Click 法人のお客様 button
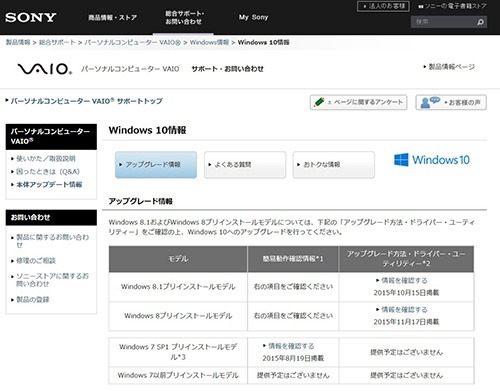This screenshot has height=391, width=500. [x=383, y=6]
